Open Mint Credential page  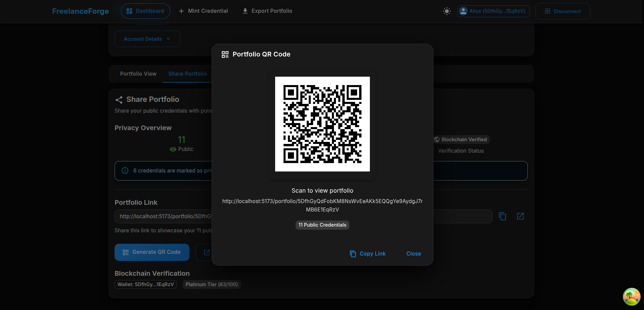click(x=203, y=11)
